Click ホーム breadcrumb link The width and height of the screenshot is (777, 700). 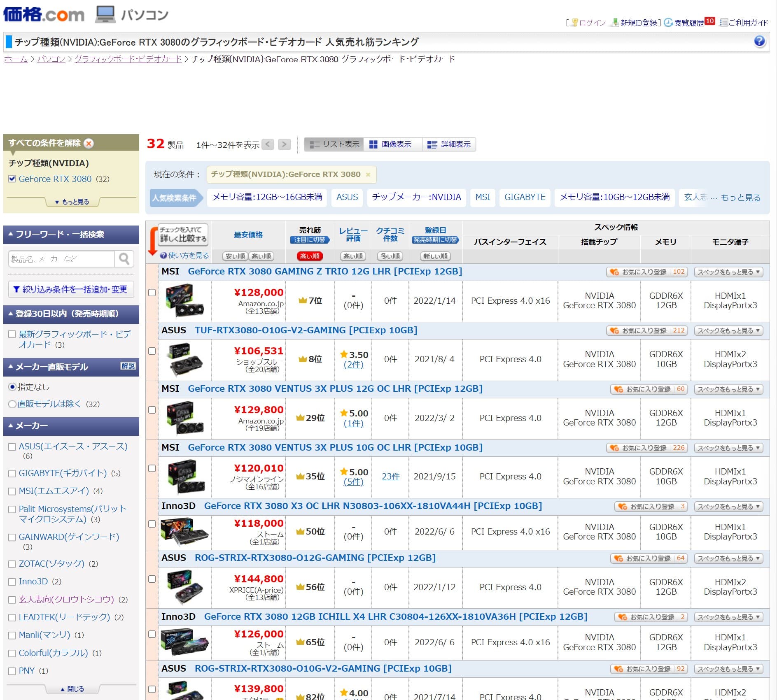[x=16, y=59]
